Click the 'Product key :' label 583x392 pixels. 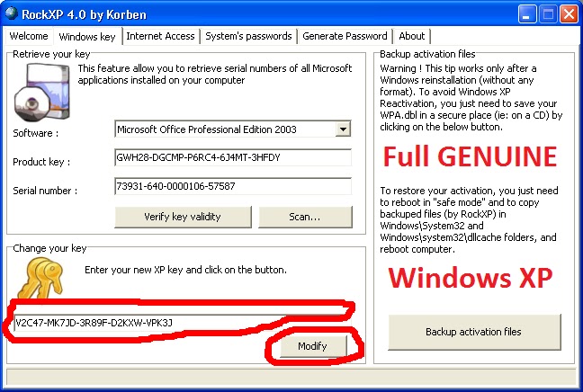pos(41,162)
